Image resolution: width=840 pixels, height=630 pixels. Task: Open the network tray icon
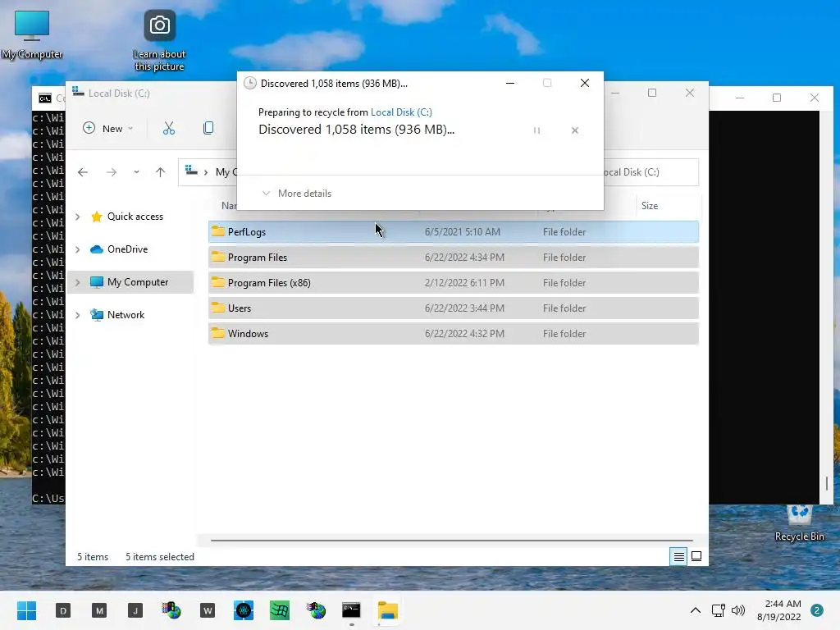719,610
